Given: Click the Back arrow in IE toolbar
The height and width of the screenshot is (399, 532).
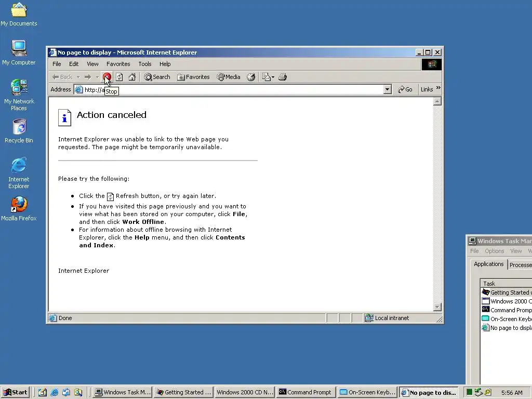Looking at the screenshot, I should (x=62, y=77).
